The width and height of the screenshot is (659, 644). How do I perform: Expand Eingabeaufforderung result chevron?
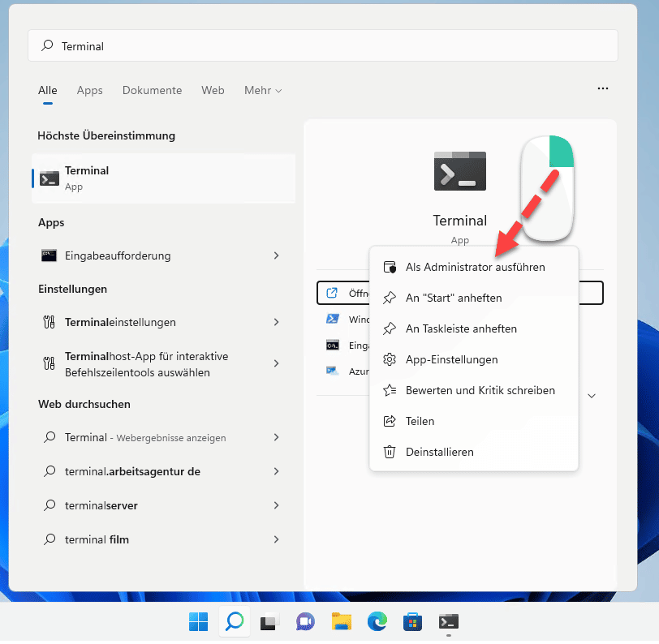(276, 255)
